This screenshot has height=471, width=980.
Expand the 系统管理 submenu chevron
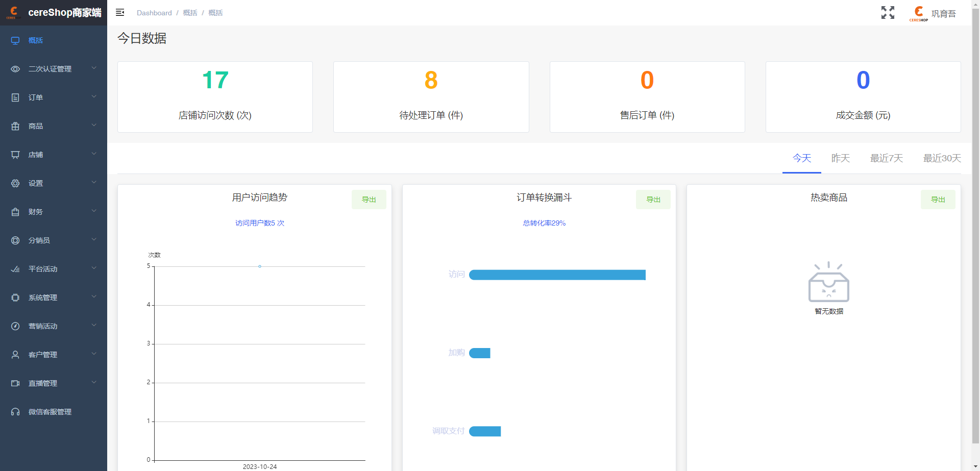(94, 296)
